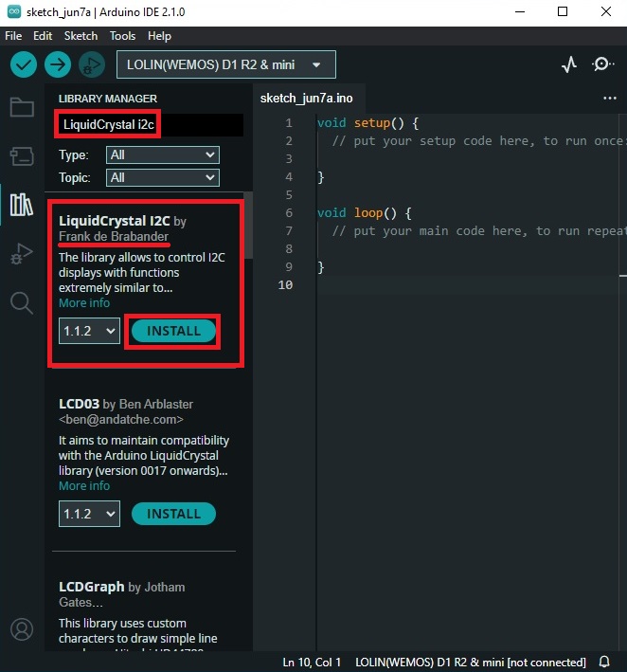Open notifications bell in status bar
This screenshot has width=627, height=672.
click(604, 662)
